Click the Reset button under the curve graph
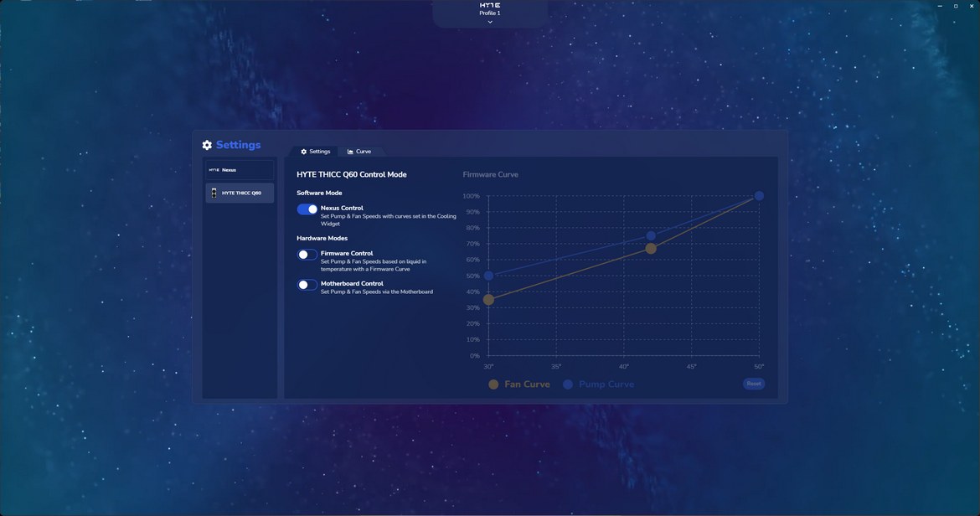This screenshot has height=516, width=980. [x=754, y=384]
